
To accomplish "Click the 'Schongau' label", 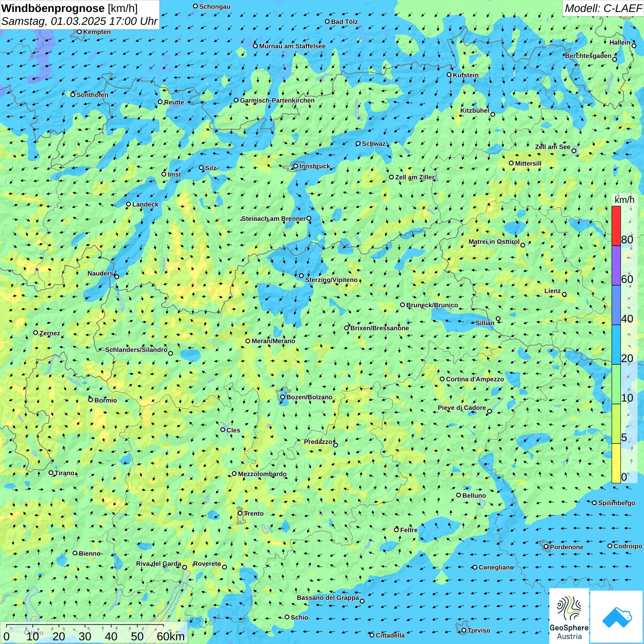I will tap(215, 6).
